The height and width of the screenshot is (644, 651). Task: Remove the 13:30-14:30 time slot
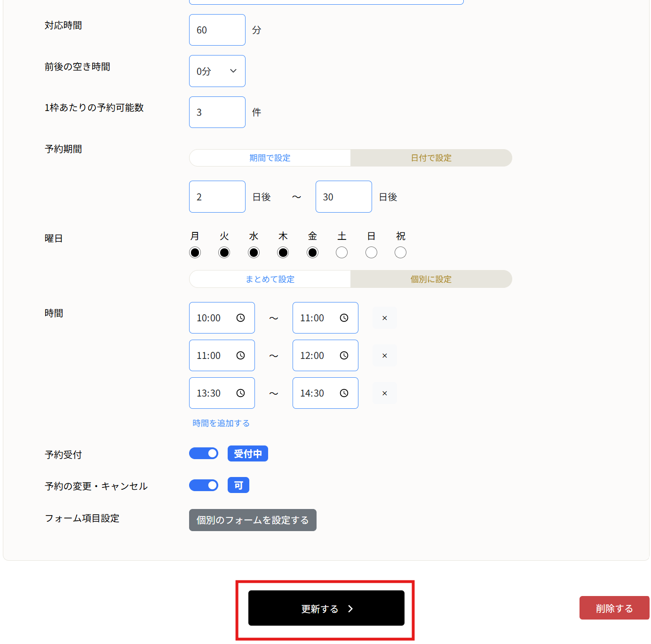(384, 393)
